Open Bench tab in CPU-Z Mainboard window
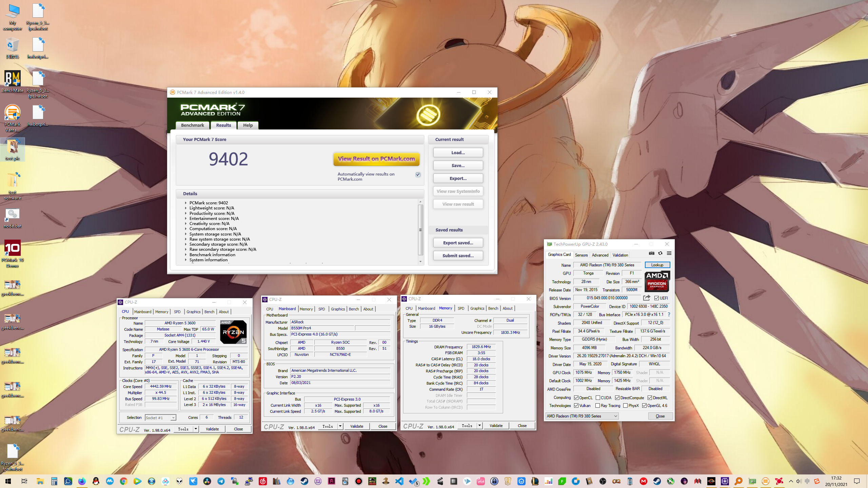The height and width of the screenshot is (488, 868). [354, 309]
